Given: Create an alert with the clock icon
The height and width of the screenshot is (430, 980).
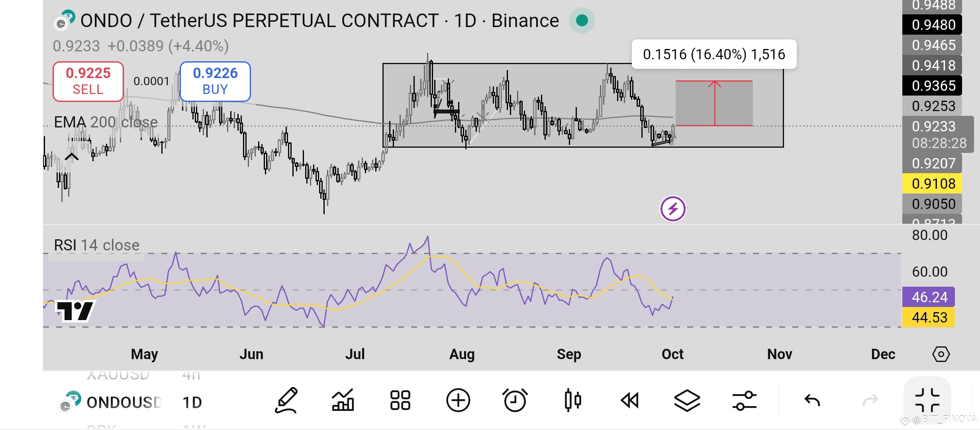Looking at the screenshot, I should click(515, 400).
